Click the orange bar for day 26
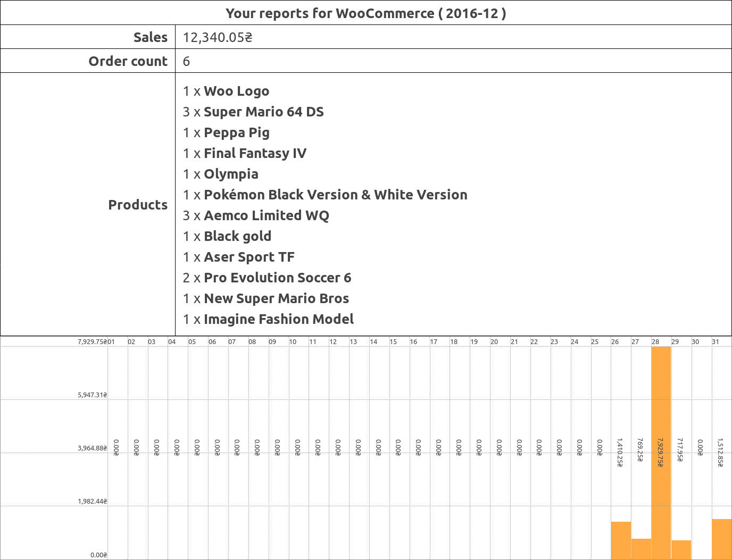This screenshot has height=560, width=732. tap(621, 540)
